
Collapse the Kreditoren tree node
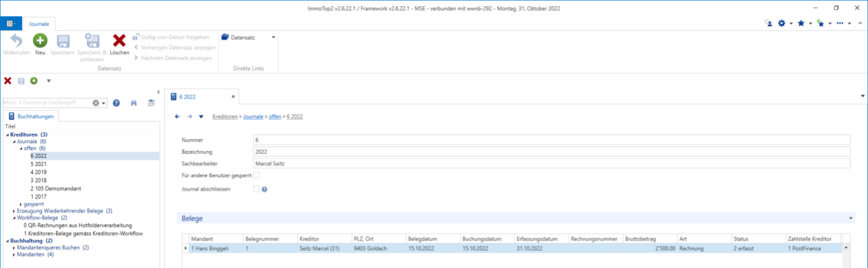[x=7, y=135]
